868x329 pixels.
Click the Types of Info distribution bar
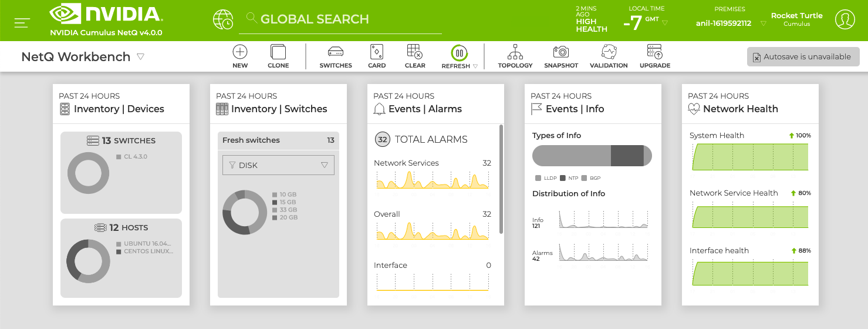tap(592, 156)
